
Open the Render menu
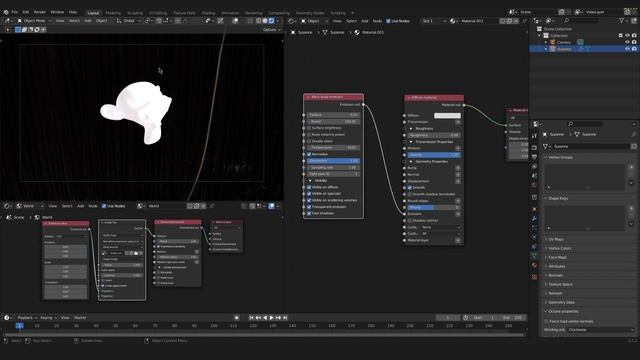40,12
